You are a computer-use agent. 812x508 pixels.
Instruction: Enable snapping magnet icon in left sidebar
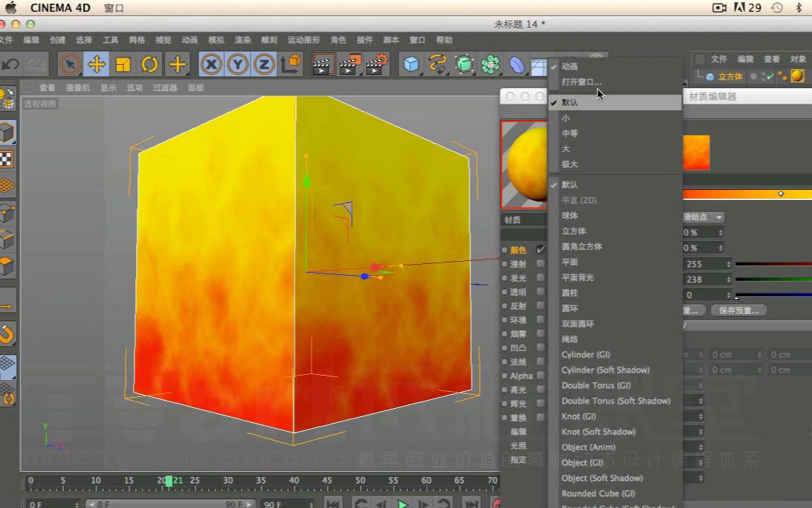pos(7,335)
